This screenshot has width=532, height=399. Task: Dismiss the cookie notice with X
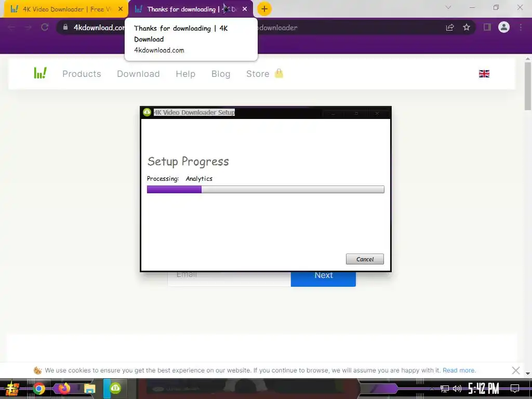coord(516,370)
